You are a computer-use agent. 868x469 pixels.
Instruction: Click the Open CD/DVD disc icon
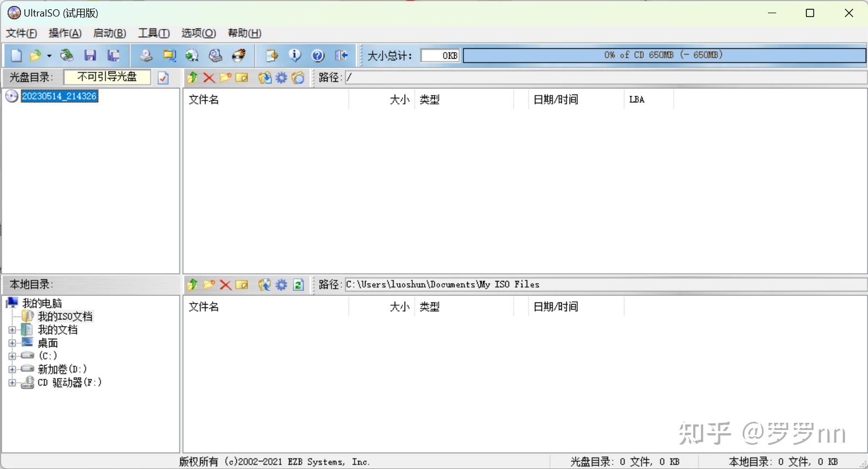coord(67,56)
